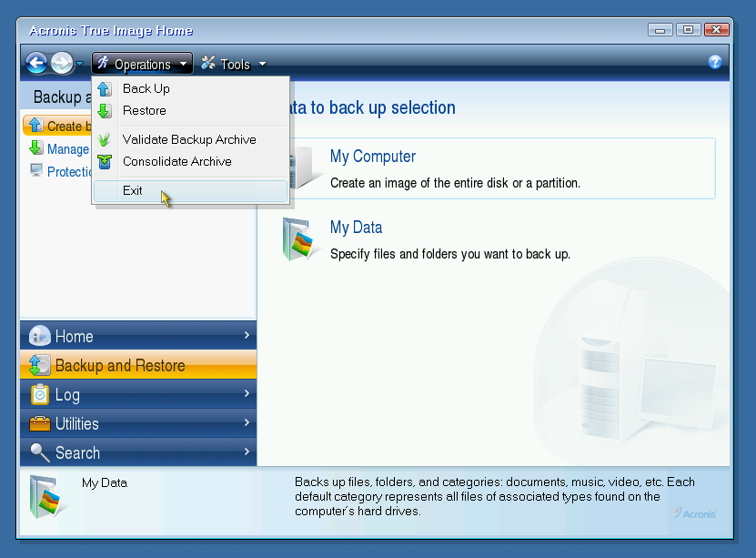
Task: Choose My Computer backup option
Action: coord(372,157)
